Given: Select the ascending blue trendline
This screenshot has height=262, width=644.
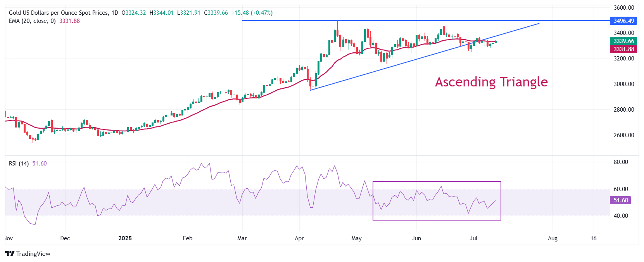Looking at the screenshot, I should 425,57.
